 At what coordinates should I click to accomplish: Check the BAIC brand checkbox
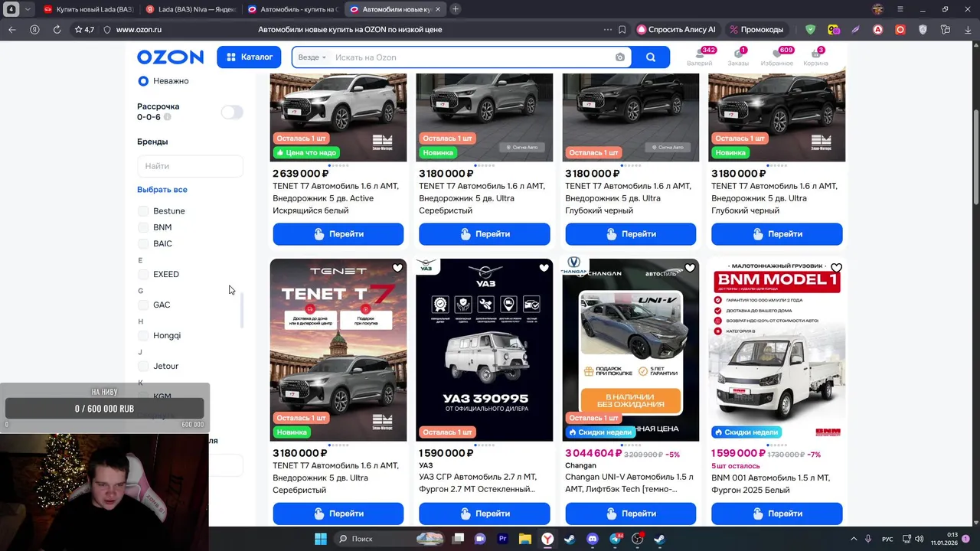(143, 243)
